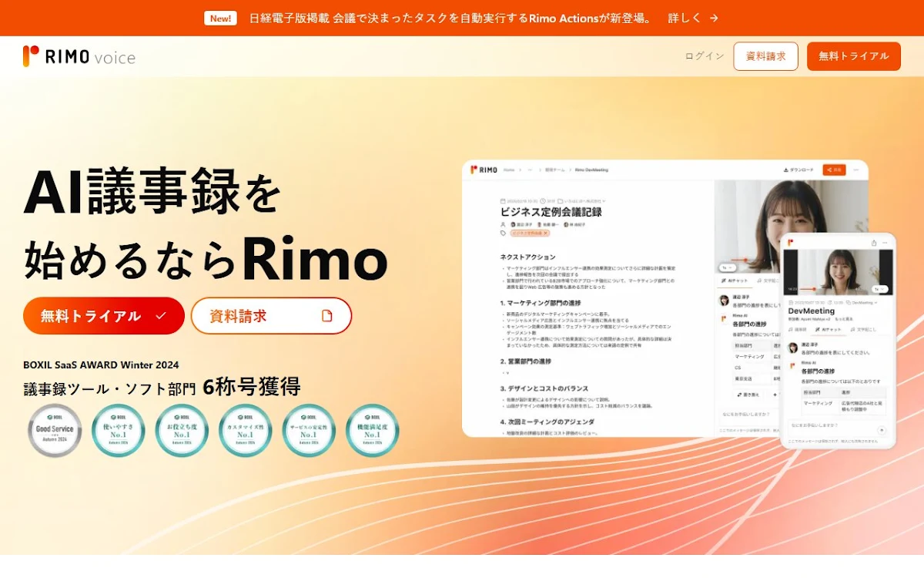Click the orange 無料トライアル button in header navigation
Screen dimensions: 924x578
click(x=854, y=56)
